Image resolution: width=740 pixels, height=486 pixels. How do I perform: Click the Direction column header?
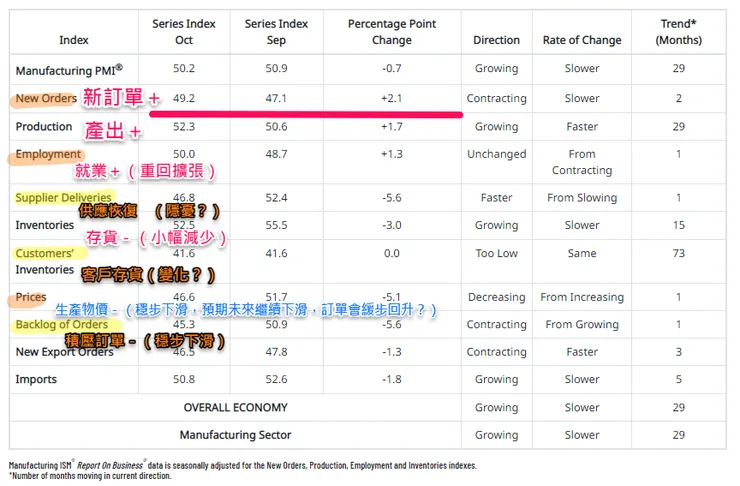pos(497,41)
